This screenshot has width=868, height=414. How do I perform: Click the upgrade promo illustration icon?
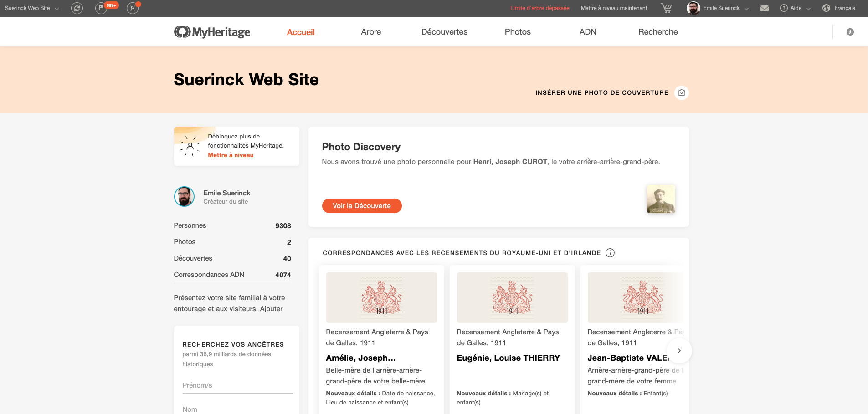point(190,147)
